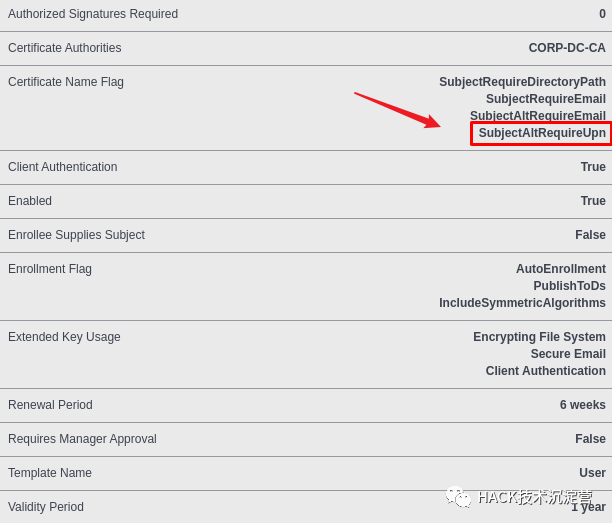Click the AutoEnrollment flag value
The width and height of the screenshot is (612, 525).
(x=560, y=269)
